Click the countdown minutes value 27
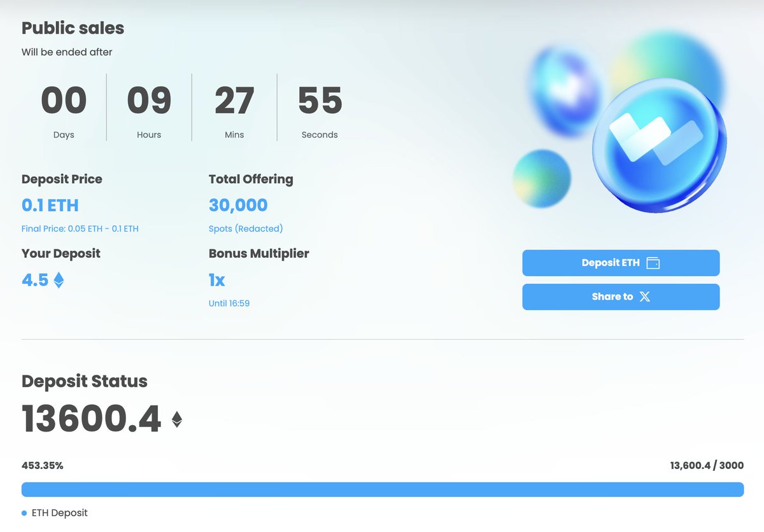 [234, 101]
